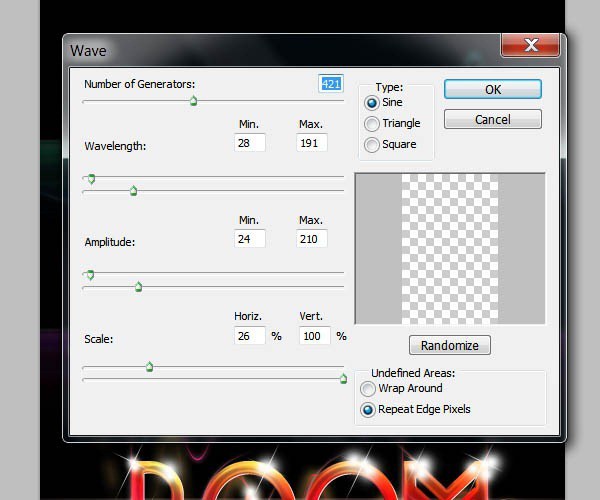600x500 pixels.
Task: Grab the Number of Generators slider handle
Action: click(x=193, y=100)
